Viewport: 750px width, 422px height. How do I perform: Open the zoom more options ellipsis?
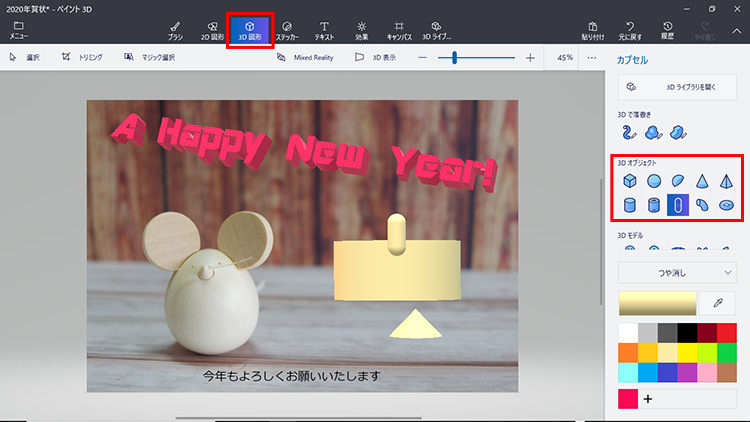click(591, 58)
